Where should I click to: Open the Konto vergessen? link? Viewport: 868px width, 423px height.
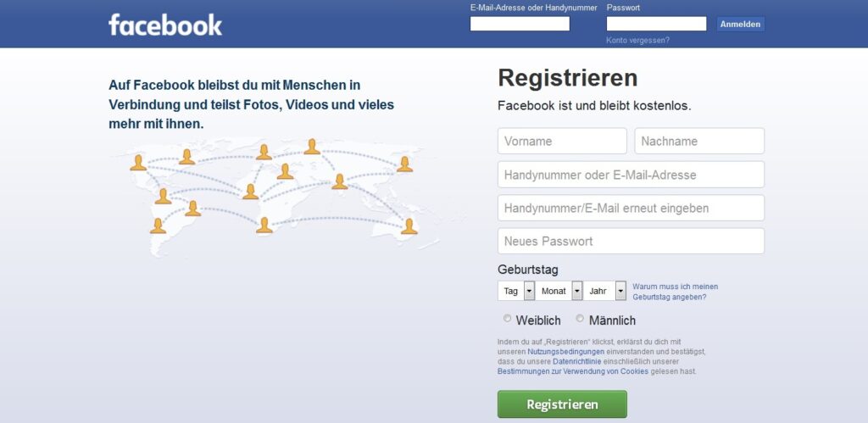tap(637, 41)
